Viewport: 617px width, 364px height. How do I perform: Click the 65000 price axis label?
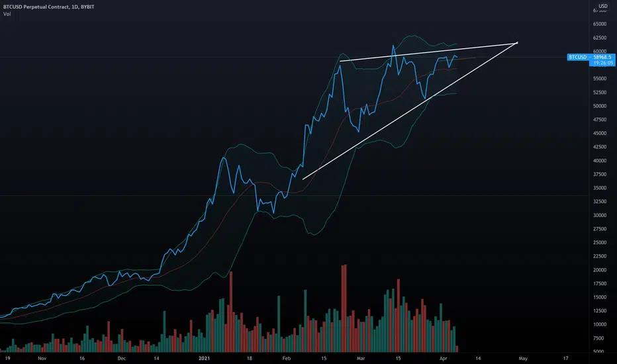point(600,24)
